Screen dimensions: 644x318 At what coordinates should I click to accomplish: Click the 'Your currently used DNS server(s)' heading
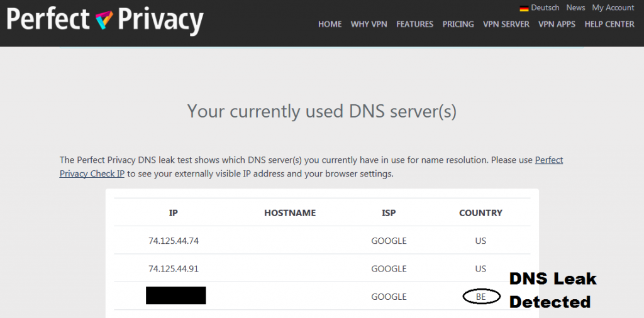pyautogui.click(x=321, y=112)
